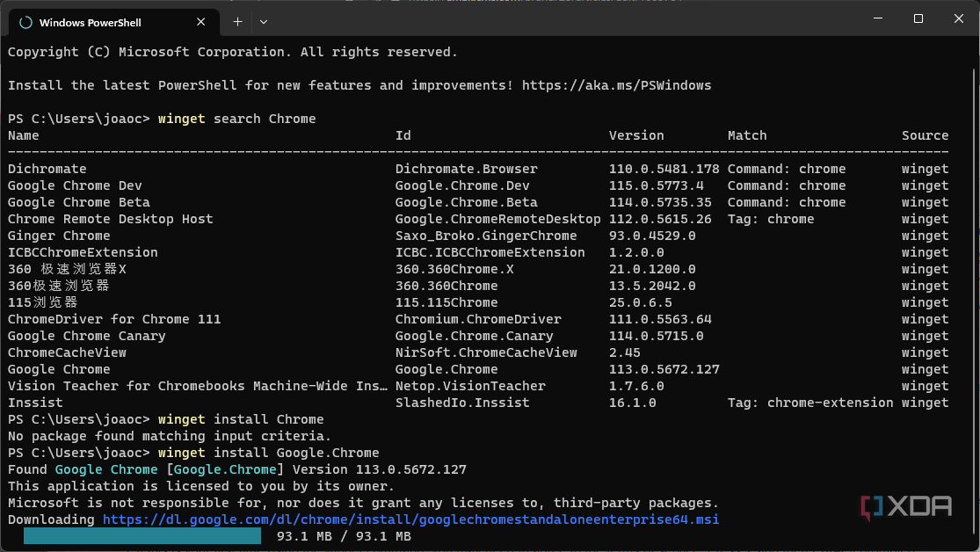Screen dimensions: 980x552
Task: Click 'Tag: chrome' in Remote Desktop row
Action: pos(771,220)
